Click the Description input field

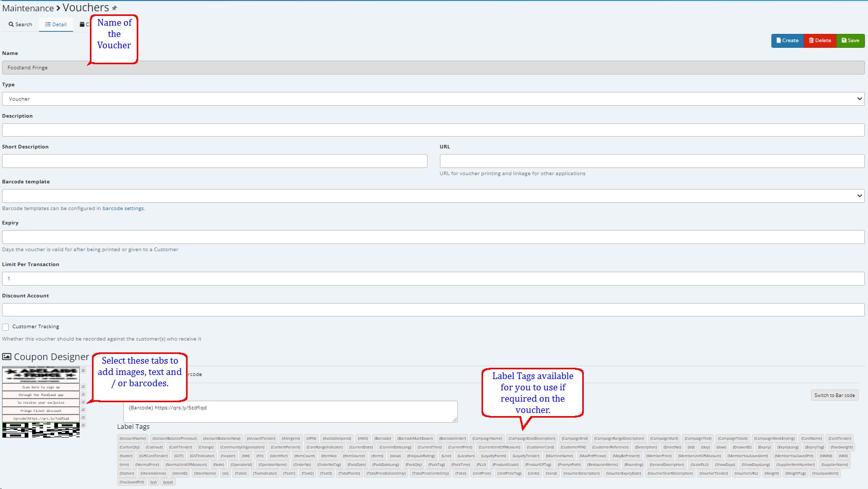(x=433, y=130)
